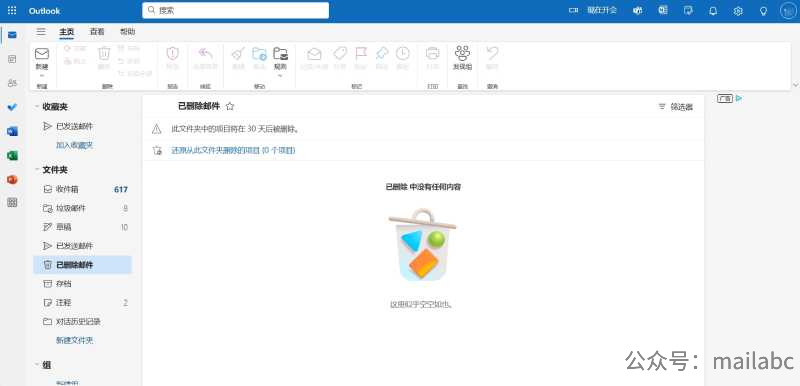Collapse the 文件夹 folders section
The width and height of the screenshot is (800, 386).
pos(37,170)
